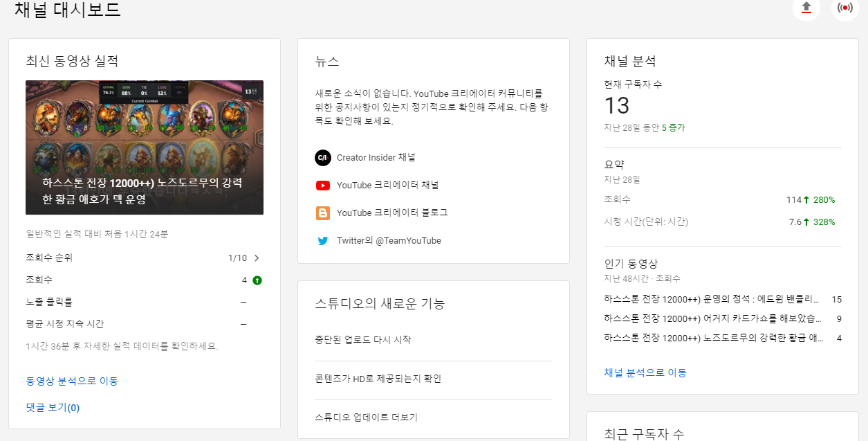This screenshot has width=868, height=441.
Task: Open 댓글 보기(0) link
Action: [x=53, y=408]
